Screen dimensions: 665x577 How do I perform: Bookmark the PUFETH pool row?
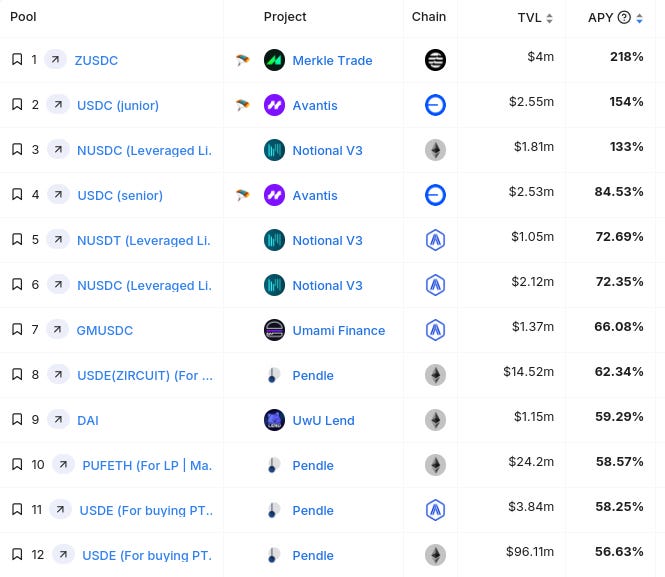[17, 464]
